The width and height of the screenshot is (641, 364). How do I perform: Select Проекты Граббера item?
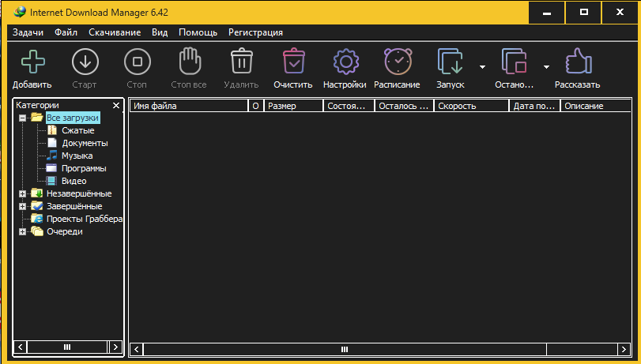[85, 219]
